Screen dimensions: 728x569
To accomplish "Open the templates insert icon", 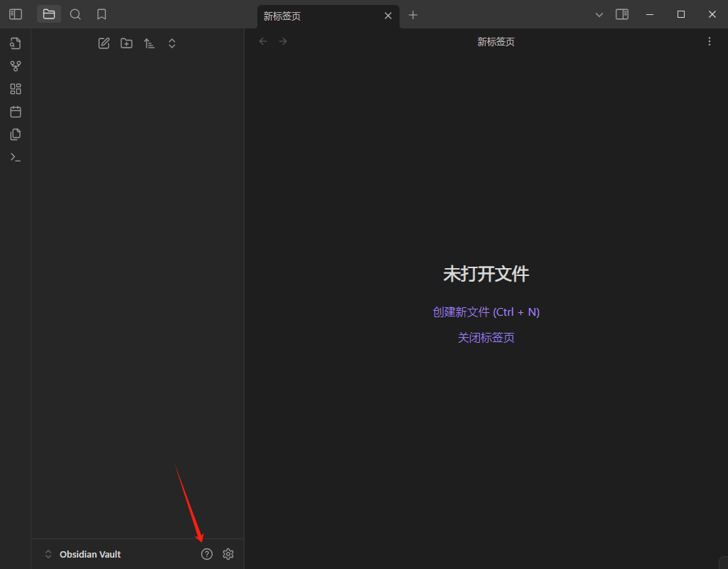I will tap(15, 134).
